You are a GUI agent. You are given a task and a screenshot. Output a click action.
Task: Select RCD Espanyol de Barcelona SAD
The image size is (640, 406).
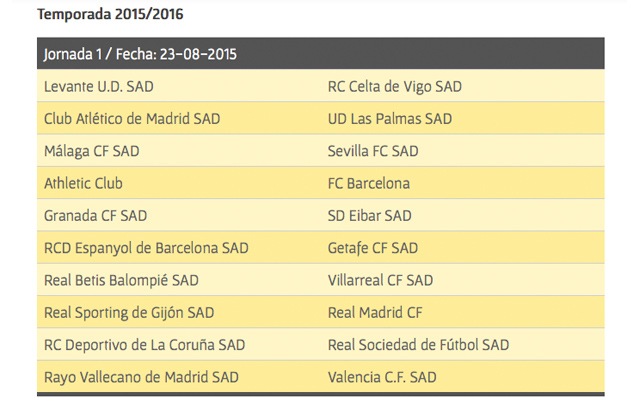[146, 248]
